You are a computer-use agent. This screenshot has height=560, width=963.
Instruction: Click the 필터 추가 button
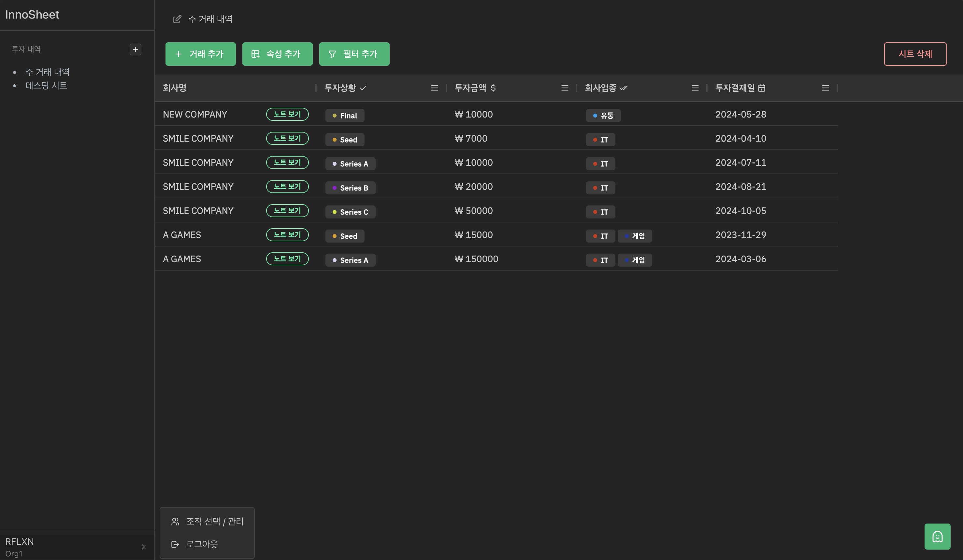(x=354, y=54)
